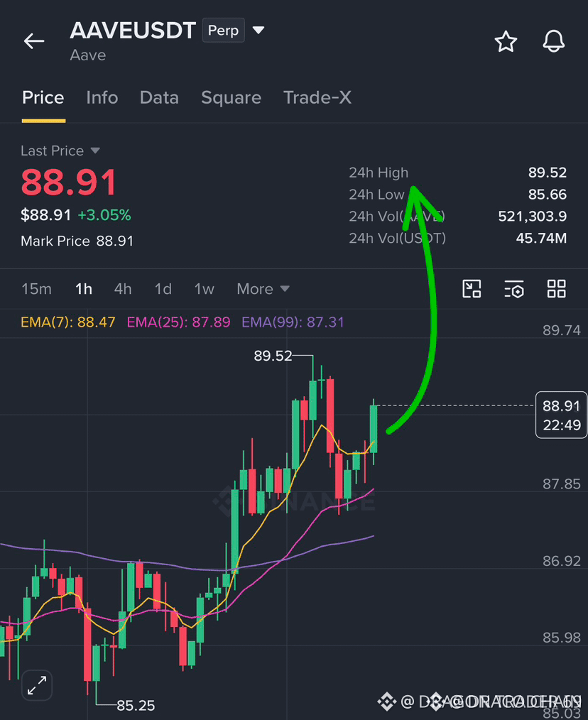Switch to the Price tab
The height and width of the screenshot is (720, 588).
click(43, 98)
